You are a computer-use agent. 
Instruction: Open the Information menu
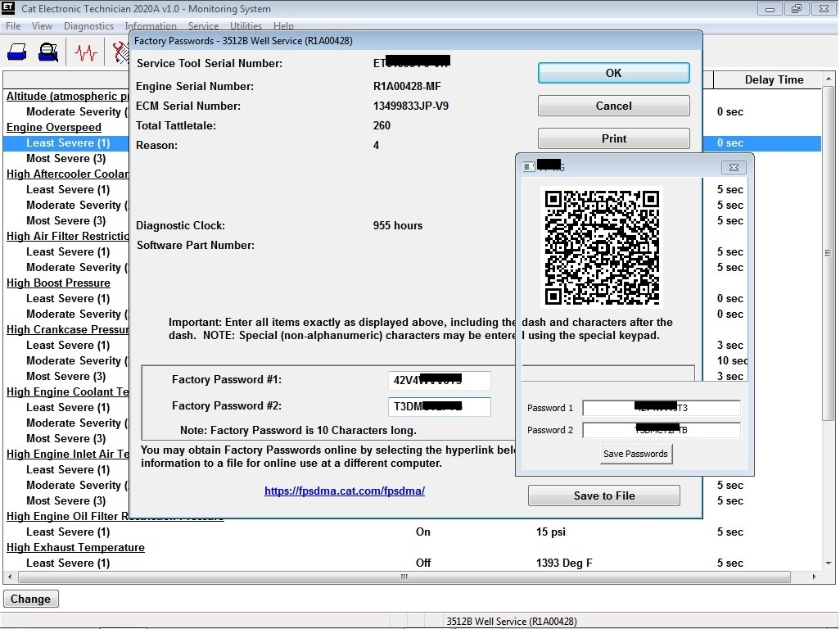151,25
